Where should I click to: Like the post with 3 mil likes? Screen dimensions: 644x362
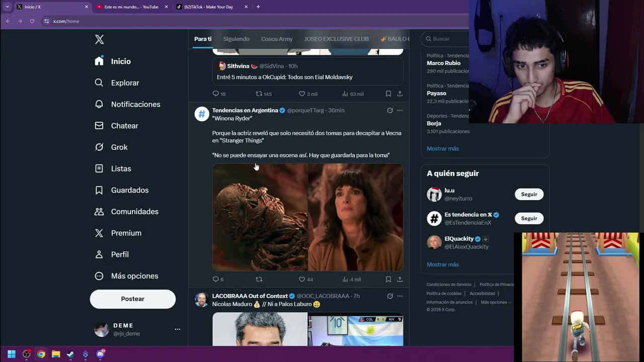click(308, 94)
